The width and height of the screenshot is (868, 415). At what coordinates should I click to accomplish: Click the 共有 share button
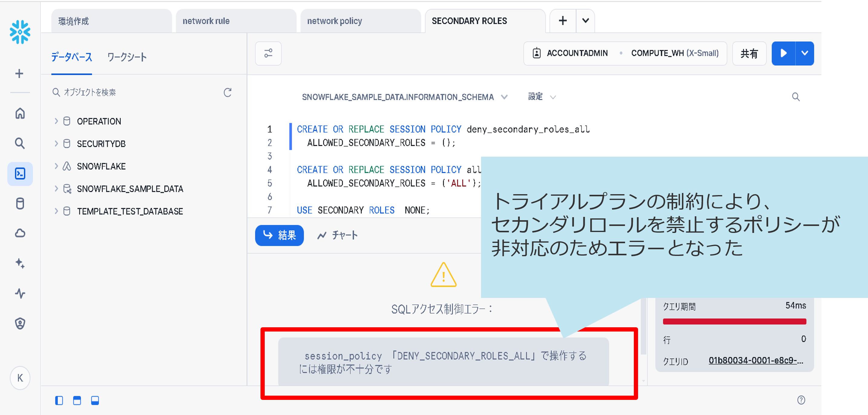(x=749, y=53)
